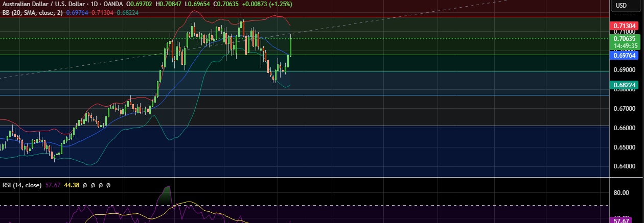
Task: Click the purple RSI value 57.67 in legend
Action: pyautogui.click(x=53, y=185)
